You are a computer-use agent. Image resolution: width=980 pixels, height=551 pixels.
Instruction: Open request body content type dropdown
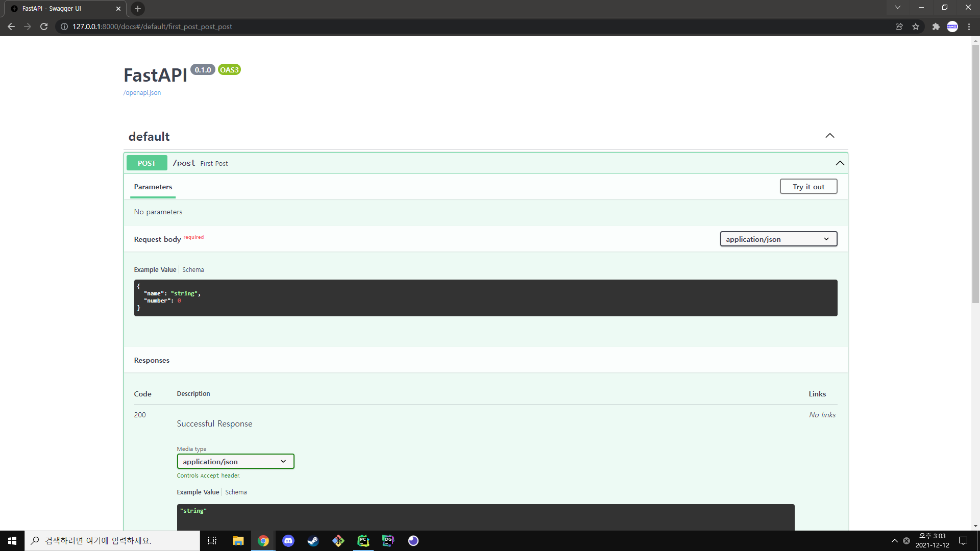pyautogui.click(x=778, y=239)
